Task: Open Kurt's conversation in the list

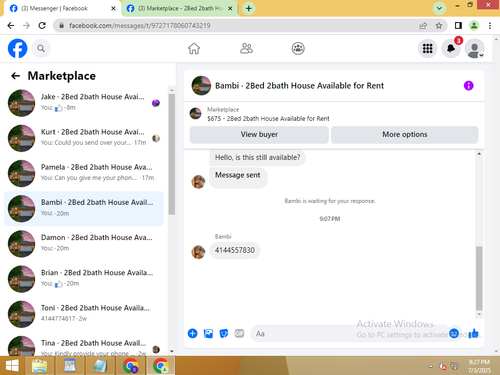Action: [x=83, y=138]
